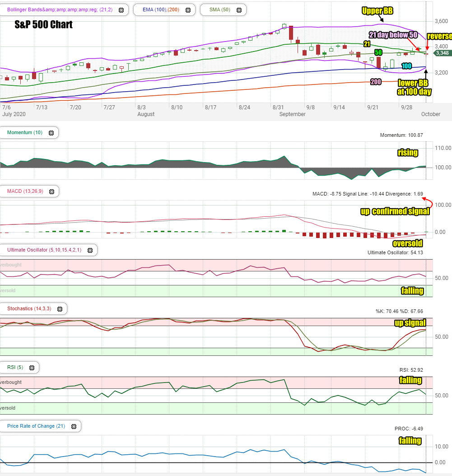Viewport: 452px width, 476px height.
Task: Select the EMA (100),(200) indicator label
Action: click(x=161, y=10)
